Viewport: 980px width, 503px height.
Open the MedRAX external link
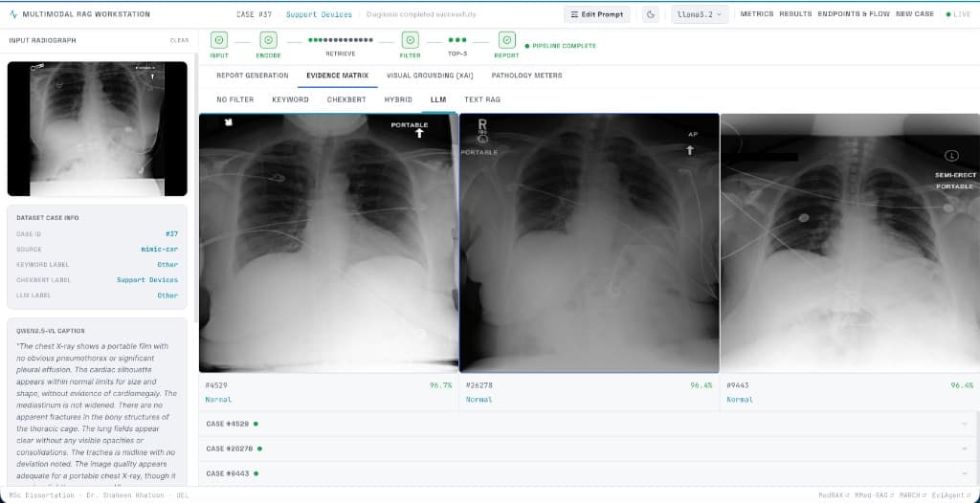tap(834, 495)
